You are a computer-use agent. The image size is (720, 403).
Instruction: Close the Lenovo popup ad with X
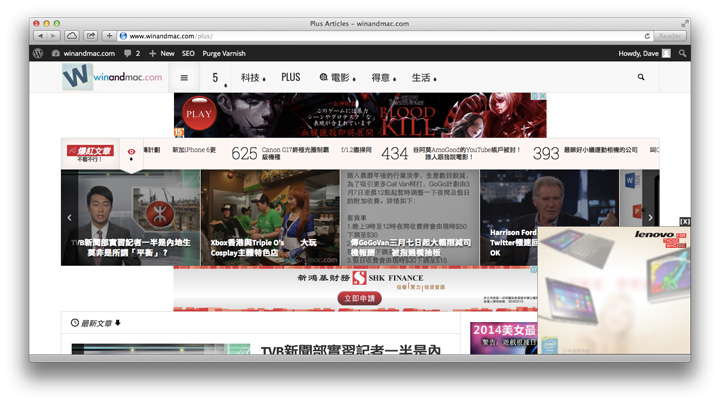click(x=685, y=221)
